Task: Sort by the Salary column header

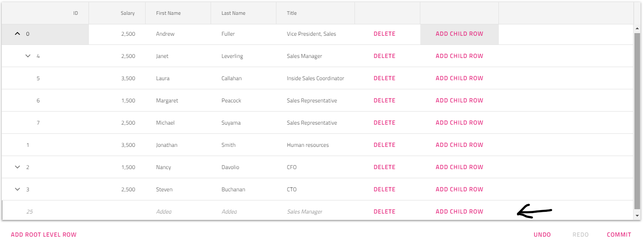Action: [x=127, y=13]
